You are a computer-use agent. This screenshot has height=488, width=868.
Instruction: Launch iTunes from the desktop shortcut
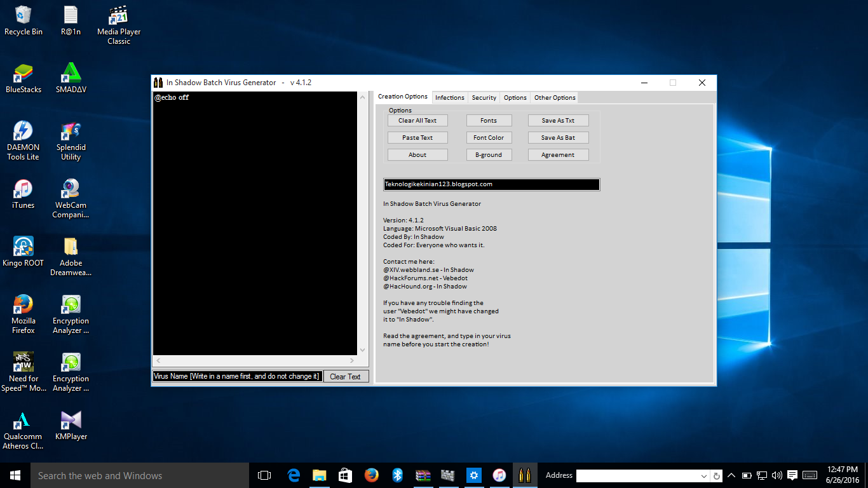point(24,194)
